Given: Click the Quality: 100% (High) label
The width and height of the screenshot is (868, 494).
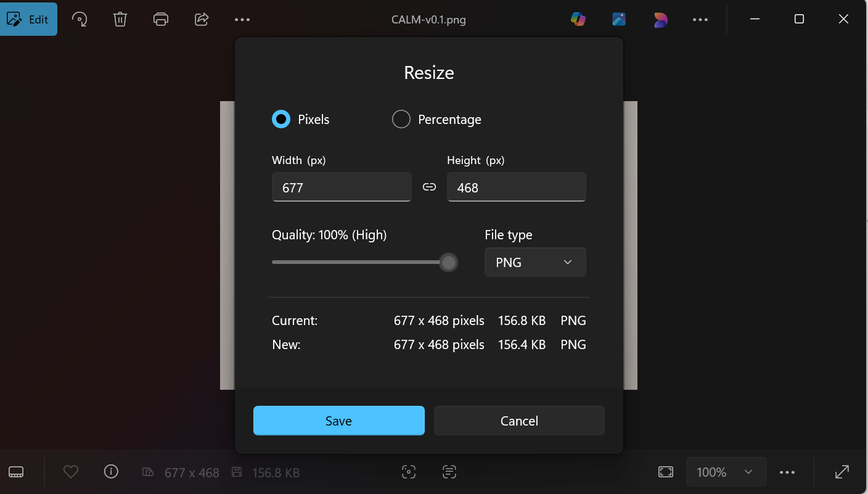Looking at the screenshot, I should 329,235.
